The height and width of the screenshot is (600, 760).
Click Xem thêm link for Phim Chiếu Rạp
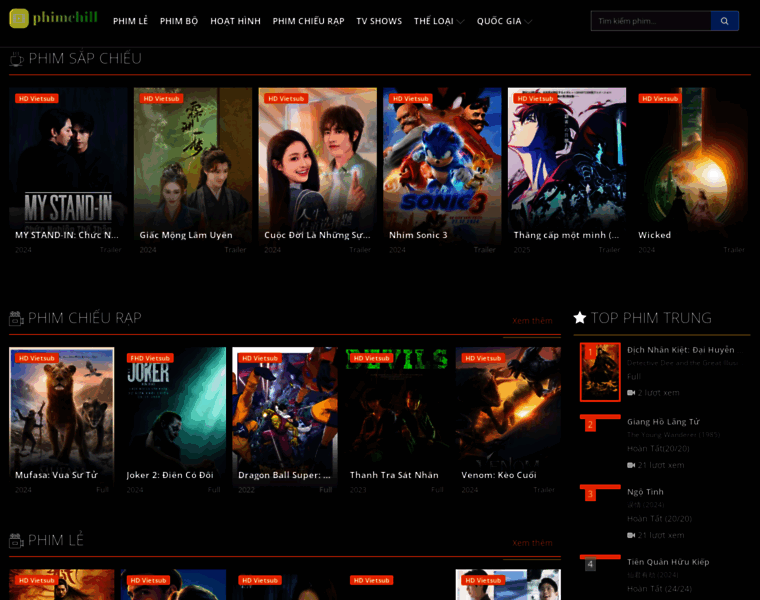(x=532, y=321)
